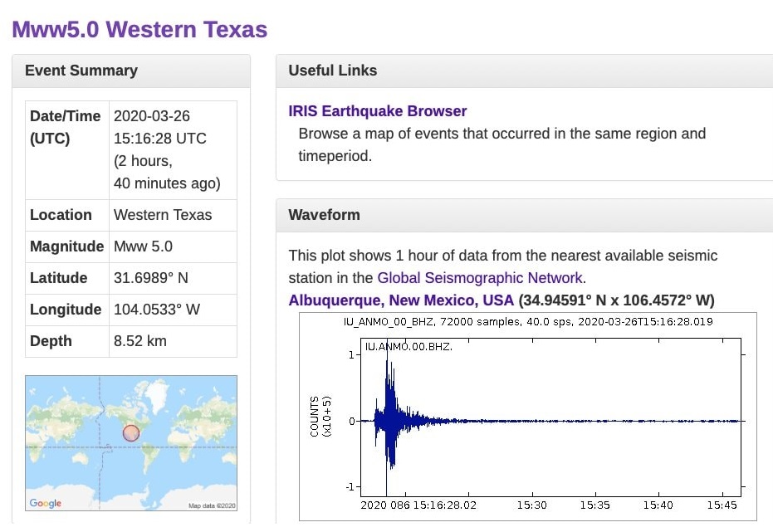Select the Latitude value 31.6989° N
The width and height of the screenshot is (773, 532).
point(151,278)
